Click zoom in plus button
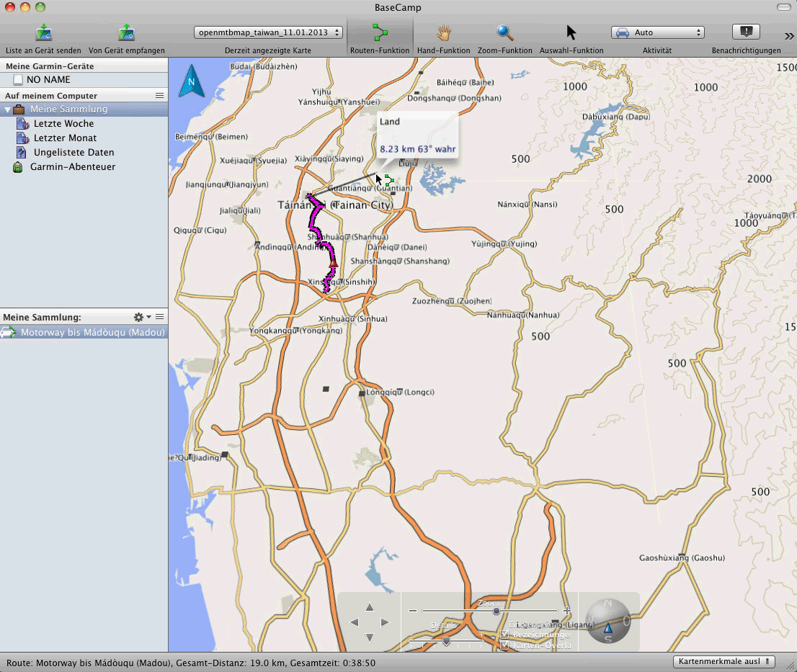 tap(566, 611)
